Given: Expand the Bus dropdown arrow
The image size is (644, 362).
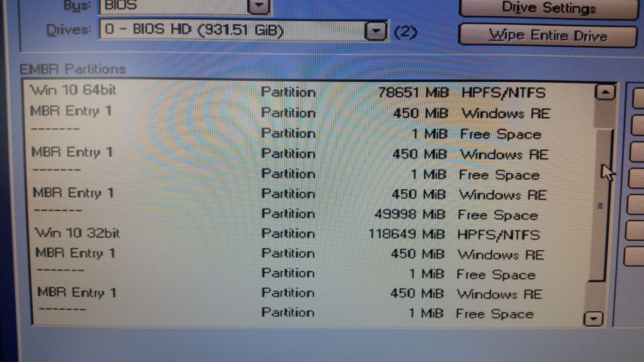Looking at the screenshot, I should (x=258, y=6).
